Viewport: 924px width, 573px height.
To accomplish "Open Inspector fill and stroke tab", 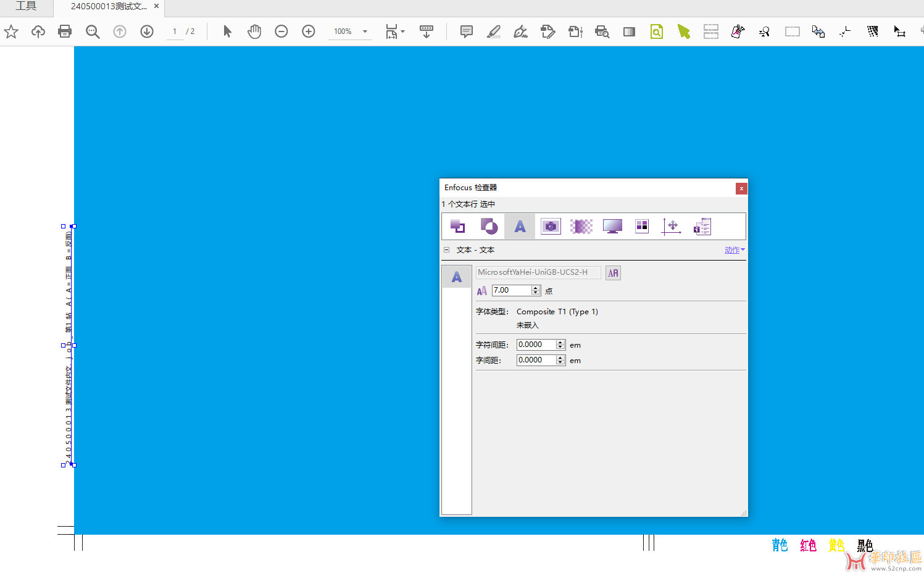I will pos(458,227).
